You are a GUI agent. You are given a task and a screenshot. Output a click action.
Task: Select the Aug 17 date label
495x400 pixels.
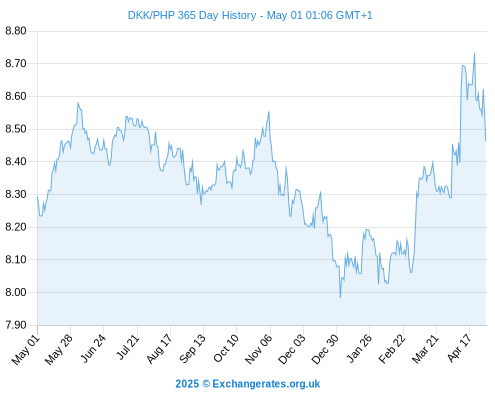[159, 349]
